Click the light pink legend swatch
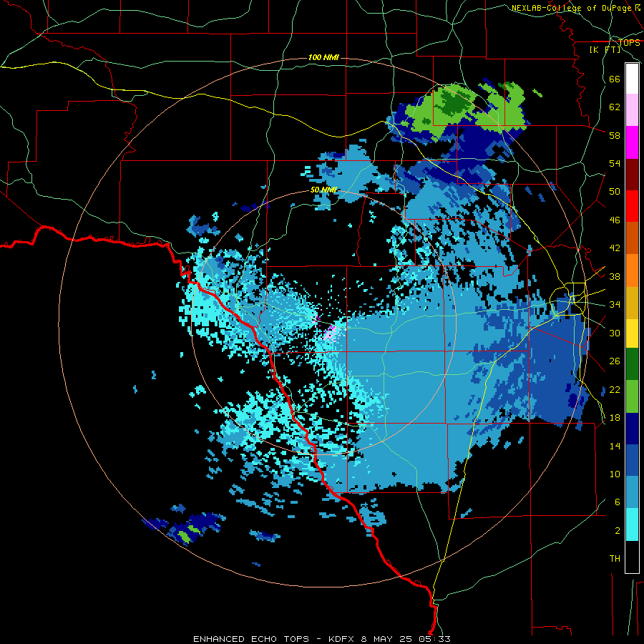The image size is (644, 644). [632, 110]
